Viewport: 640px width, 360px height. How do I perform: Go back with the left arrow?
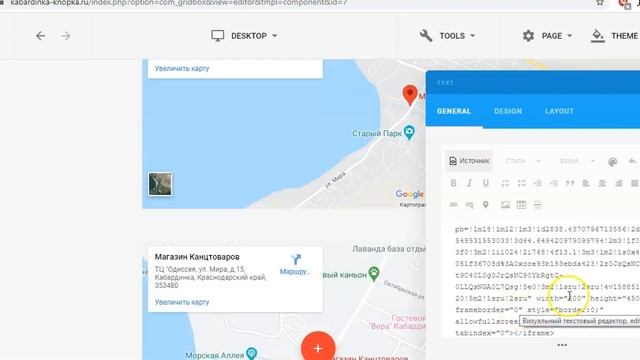40,36
